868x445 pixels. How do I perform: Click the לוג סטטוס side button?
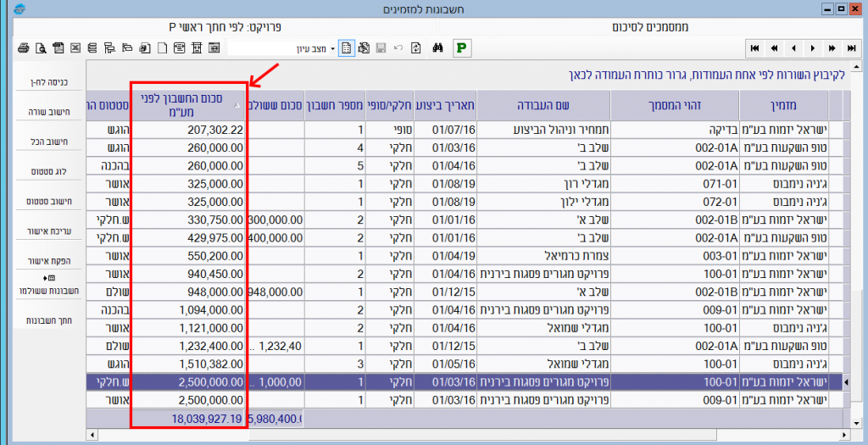[x=49, y=171]
